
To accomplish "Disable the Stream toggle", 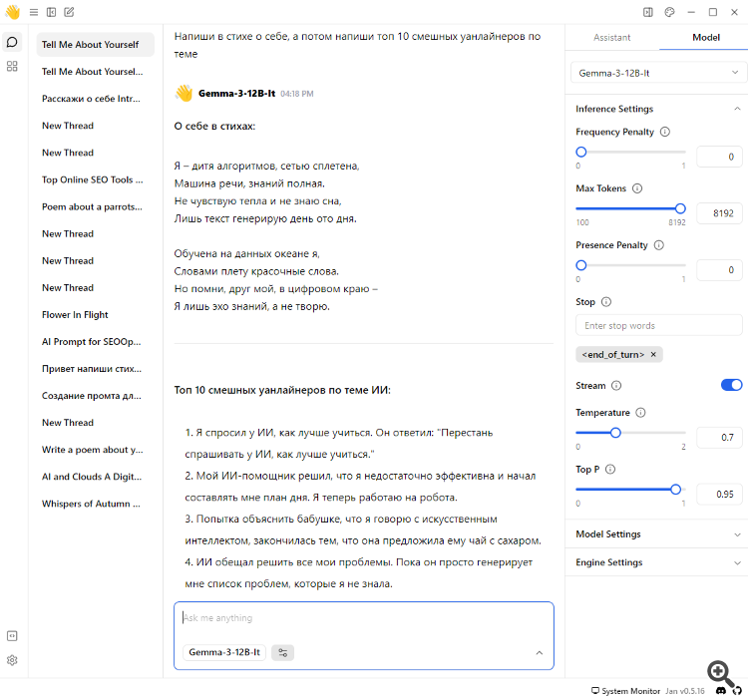I will click(x=731, y=385).
